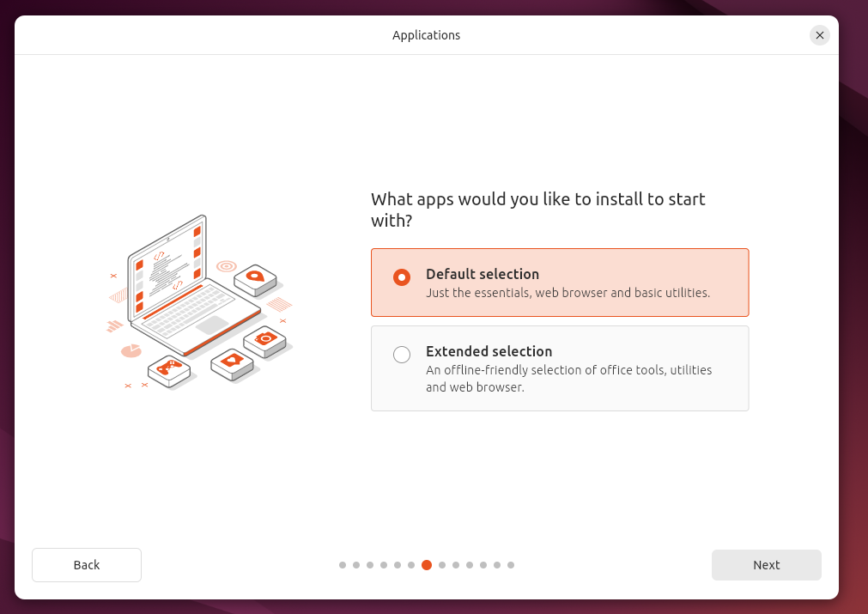Click the bar chart graphic left of laptop

114,325
